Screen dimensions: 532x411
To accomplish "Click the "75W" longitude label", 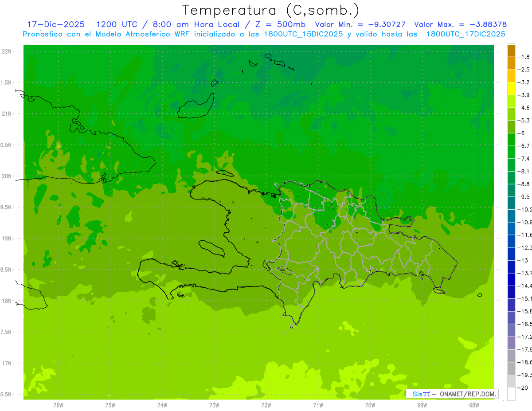I will [110, 405].
